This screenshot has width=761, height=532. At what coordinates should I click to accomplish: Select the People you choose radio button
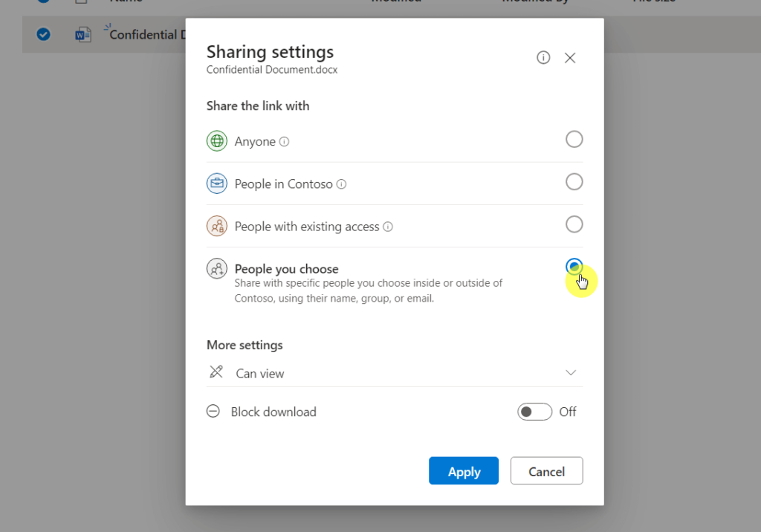point(574,267)
